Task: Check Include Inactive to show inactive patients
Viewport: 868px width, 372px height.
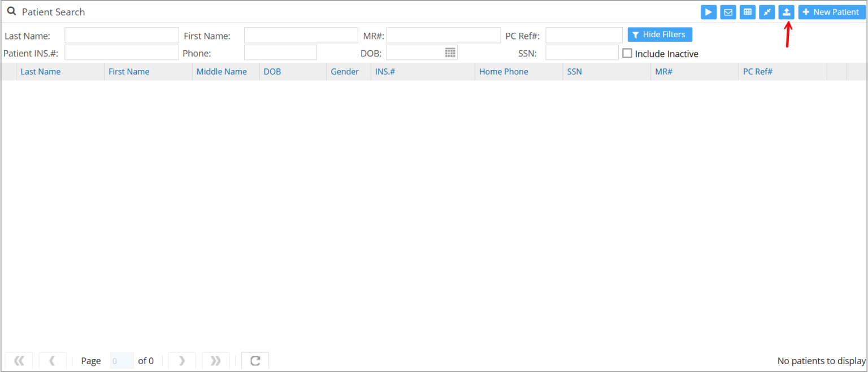Action: (627, 53)
